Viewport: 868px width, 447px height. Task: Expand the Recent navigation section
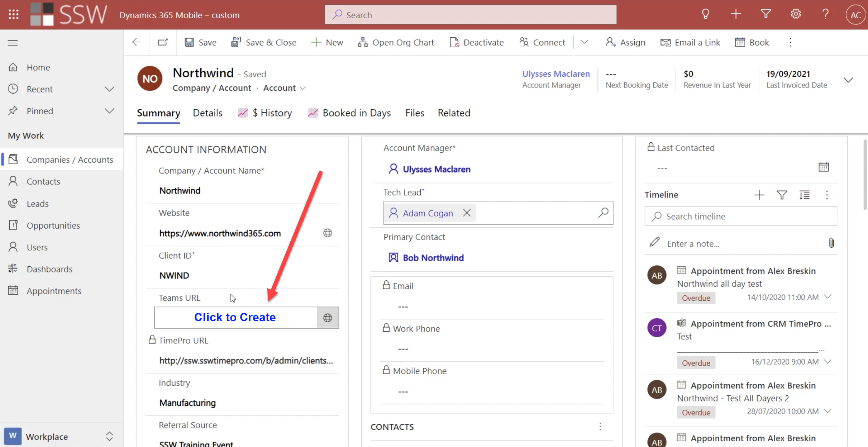(x=109, y=89)
